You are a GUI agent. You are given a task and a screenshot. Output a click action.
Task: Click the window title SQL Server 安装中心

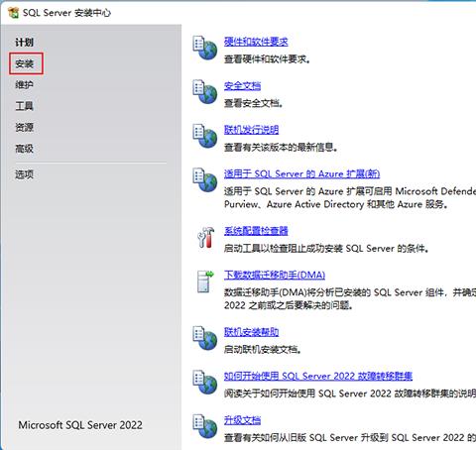[x=66, y=13]
